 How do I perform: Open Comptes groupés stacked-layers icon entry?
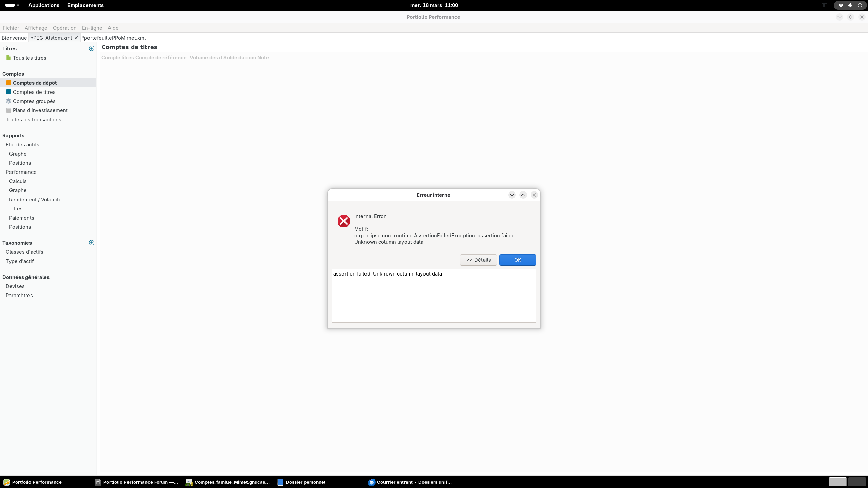(x=34, y=101)
